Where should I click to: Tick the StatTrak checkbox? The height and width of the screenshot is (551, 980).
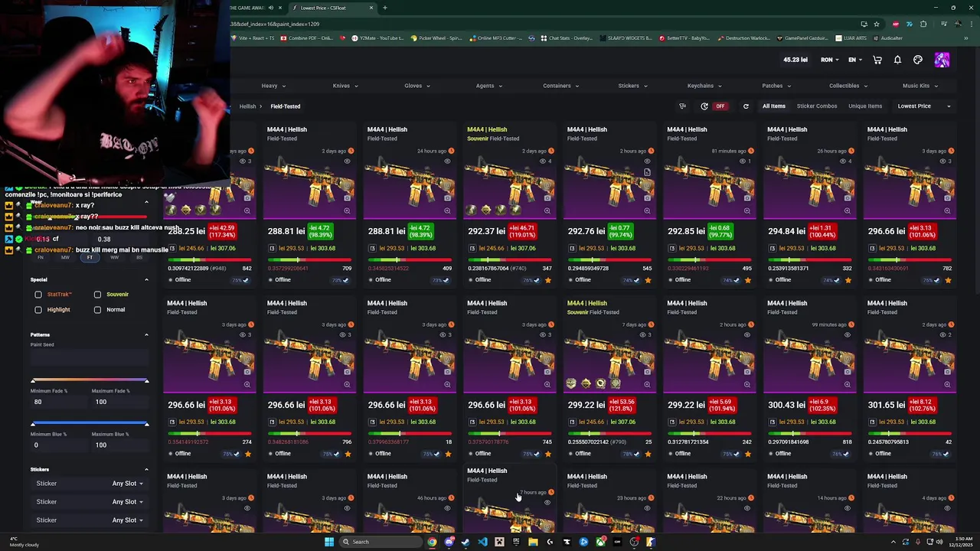tap(38, 295)
